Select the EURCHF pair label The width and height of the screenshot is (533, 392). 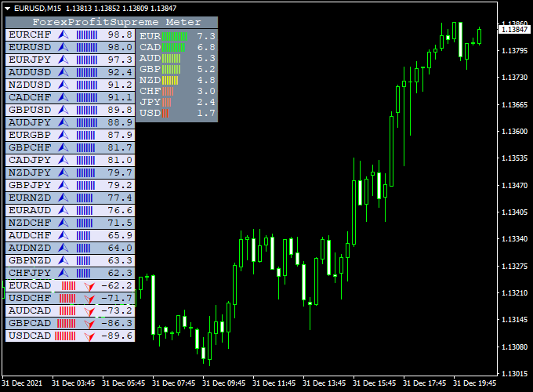coord(30,34)
